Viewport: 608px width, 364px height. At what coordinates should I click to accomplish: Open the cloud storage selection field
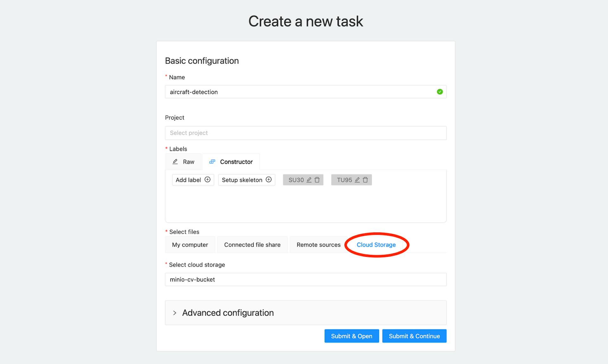tap(306, 280)
